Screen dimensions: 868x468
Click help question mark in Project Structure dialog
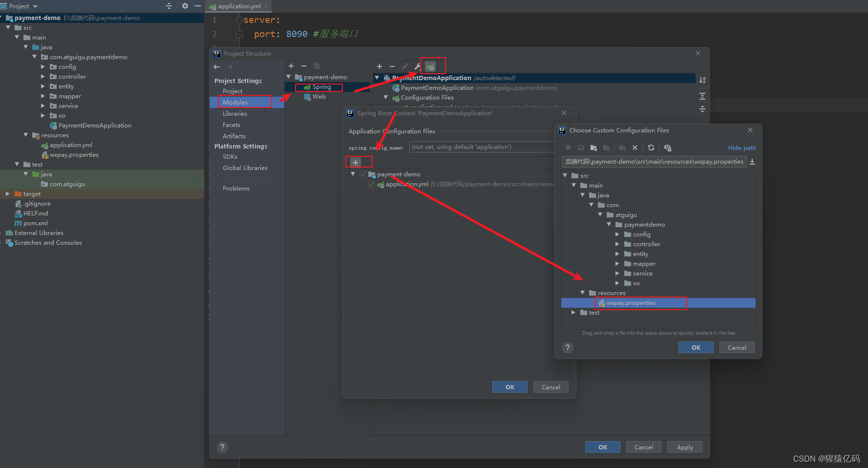coord(222,447)
